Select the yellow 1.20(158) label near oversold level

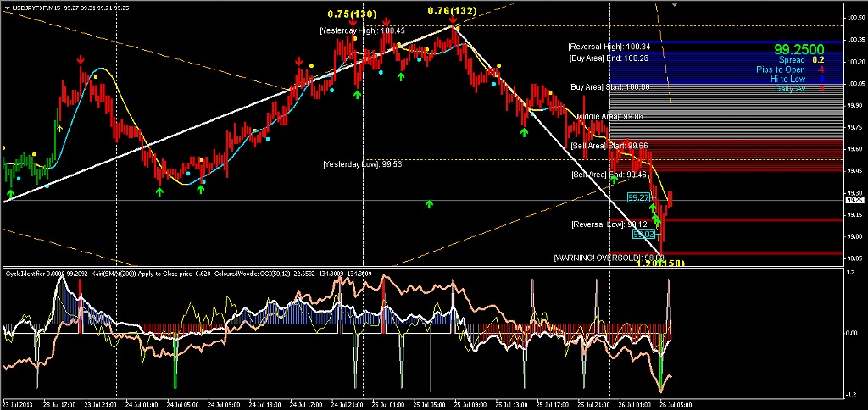point(659,263)
